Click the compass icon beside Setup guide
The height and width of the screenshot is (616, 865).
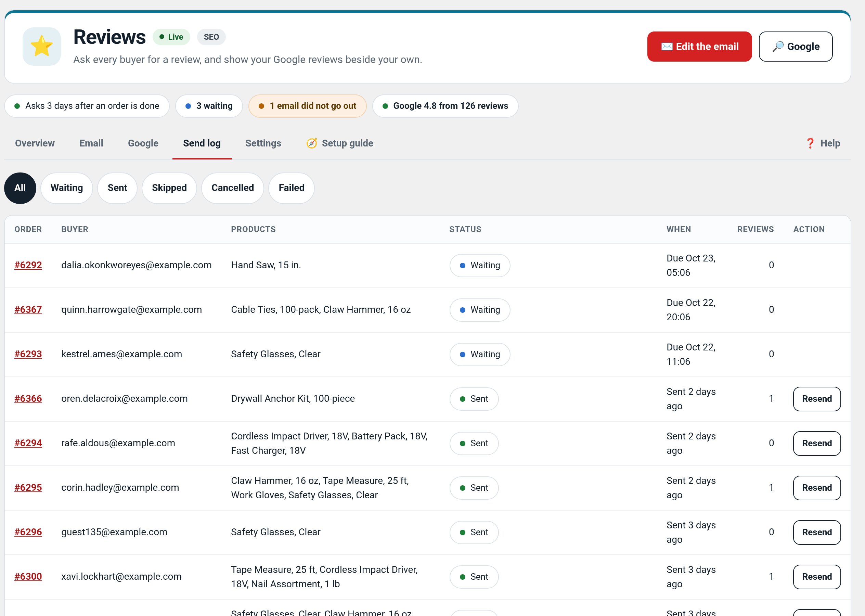point(312,143)
